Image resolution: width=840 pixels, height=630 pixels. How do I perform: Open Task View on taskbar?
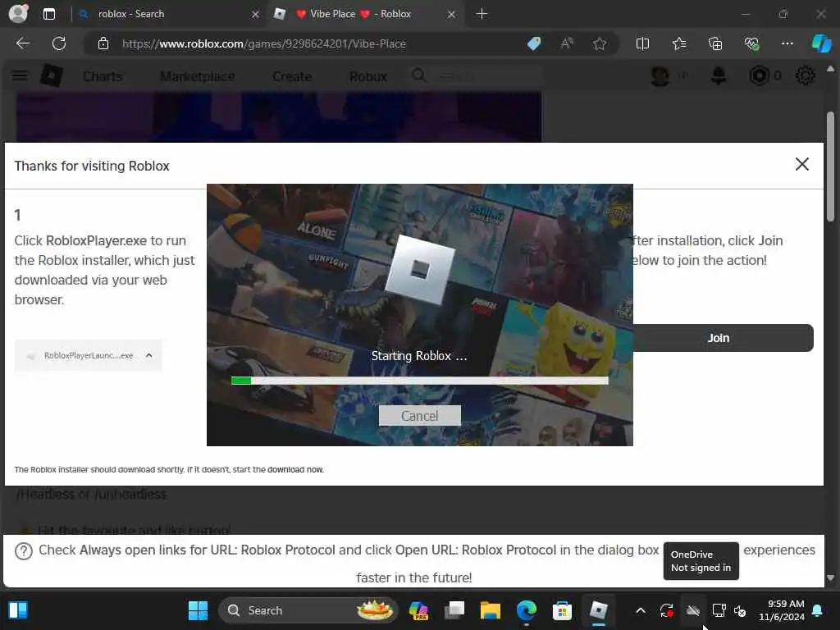(454, 610)
